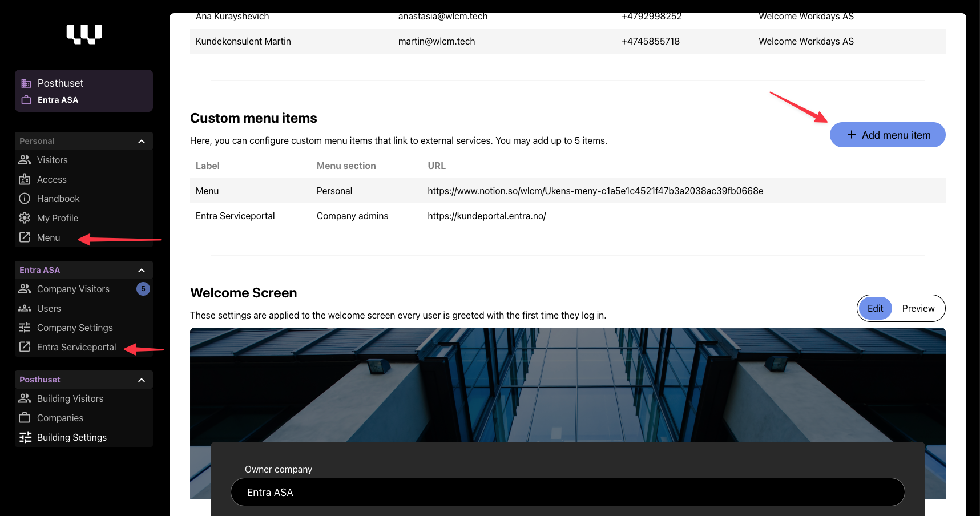980x516 pixels.
Task: Open Building Settings in the sidebar
Action: (71, 437)
